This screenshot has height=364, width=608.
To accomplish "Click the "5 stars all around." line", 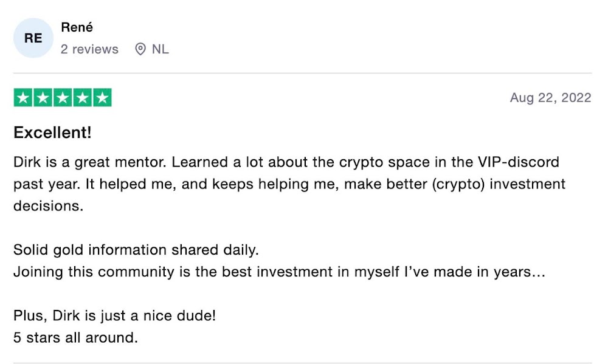I will 75,337.
